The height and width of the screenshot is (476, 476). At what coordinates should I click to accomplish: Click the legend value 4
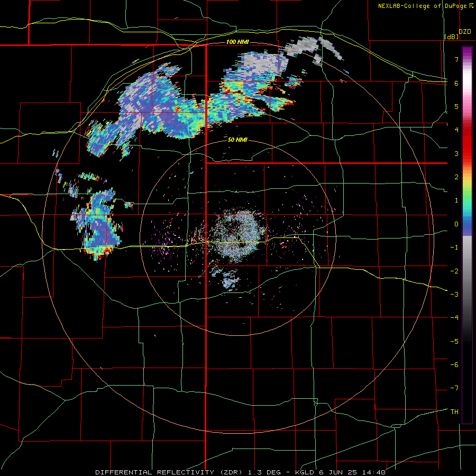pyautogui.click(x=456, y=130)
